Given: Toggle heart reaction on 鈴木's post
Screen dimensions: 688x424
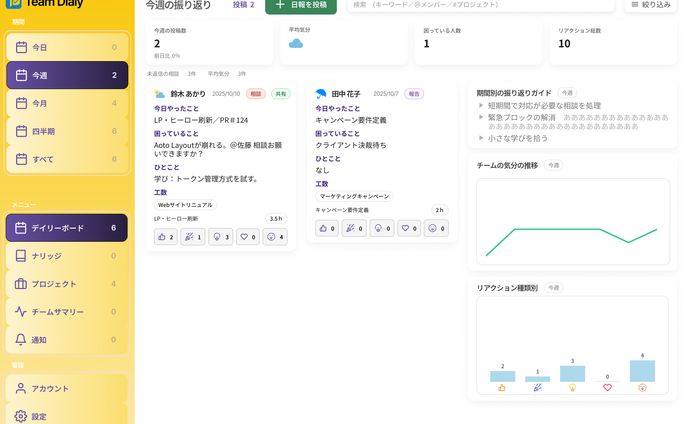Looking at the screenshot, I should 248,237.
